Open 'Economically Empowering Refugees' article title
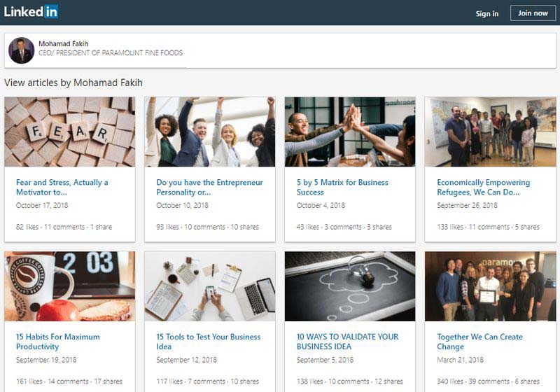Viewport: 560px width, 392px height. 483,187
